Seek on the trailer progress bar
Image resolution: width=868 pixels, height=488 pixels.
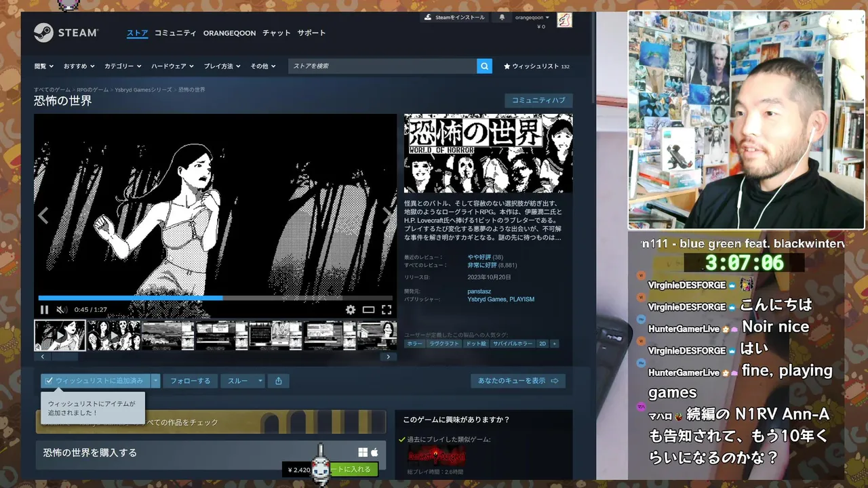coord(215,298)
